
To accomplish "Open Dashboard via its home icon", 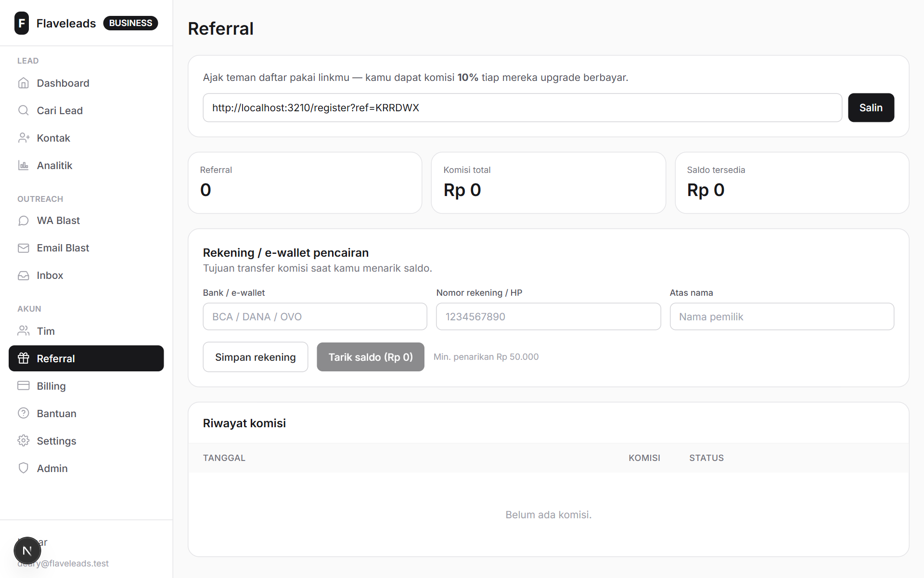I will pyautogui.click(x=23, y=83).
